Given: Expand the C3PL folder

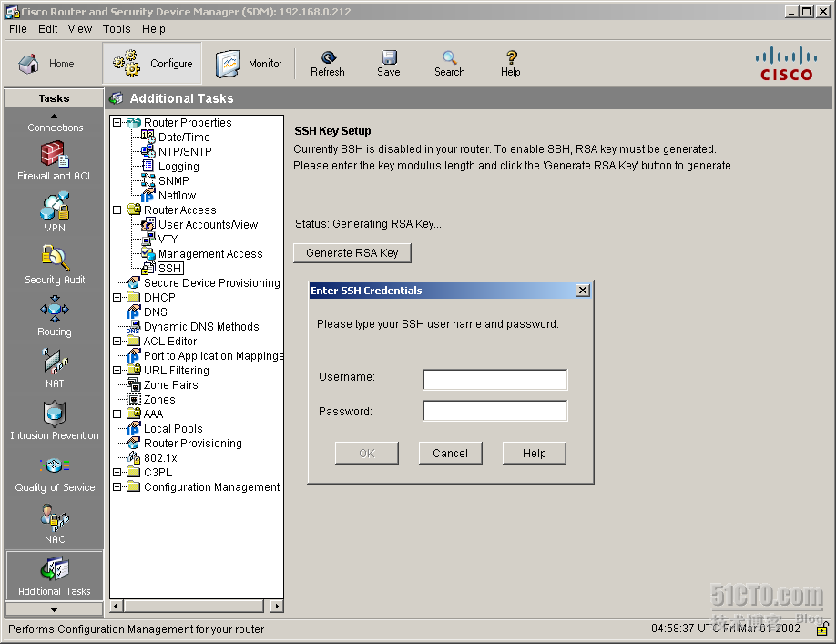Looking at the screenshot, I should click(117, 473).
